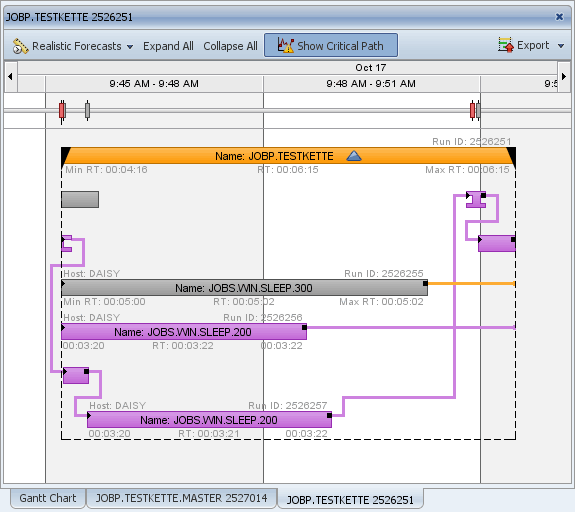Click the Run ID: 2526251 label
Viewport: 575px width, 512px height.
pyautogui.click(x=471, y=142)
